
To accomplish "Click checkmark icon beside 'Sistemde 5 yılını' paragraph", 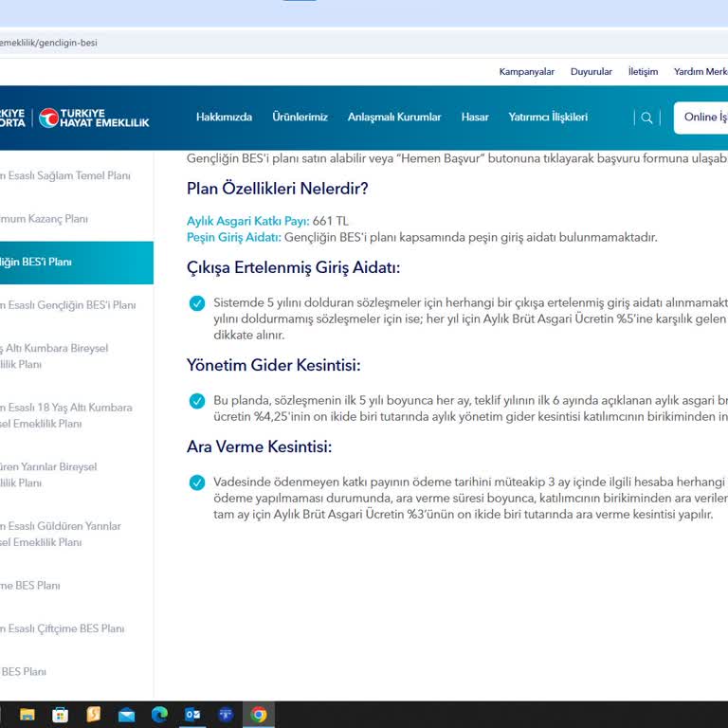I will pyautogui.click(x=197, y=303).
